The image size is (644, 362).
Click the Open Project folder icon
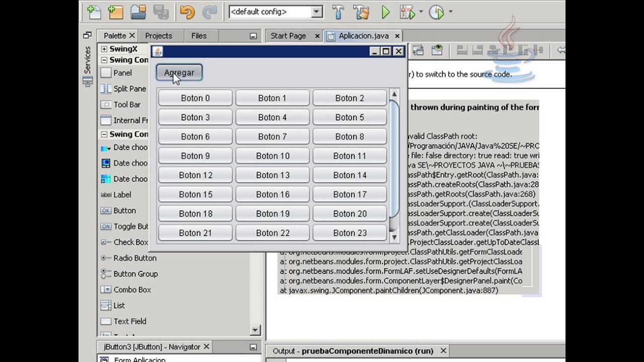(x=138, y=12)
